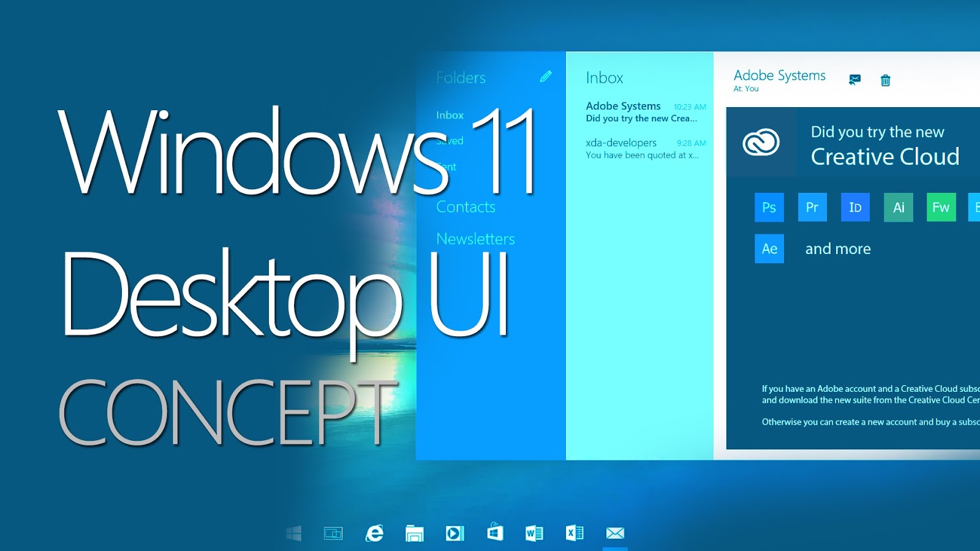This screenshot has width=980, height=551.
Task: Select the Inbox folder in sidebar
Action: (x=450, y=115)
